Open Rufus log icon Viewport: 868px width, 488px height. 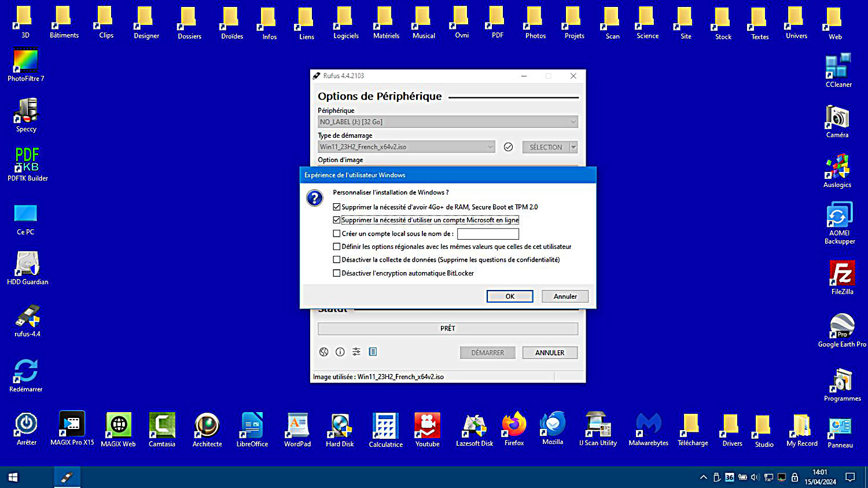373,351
